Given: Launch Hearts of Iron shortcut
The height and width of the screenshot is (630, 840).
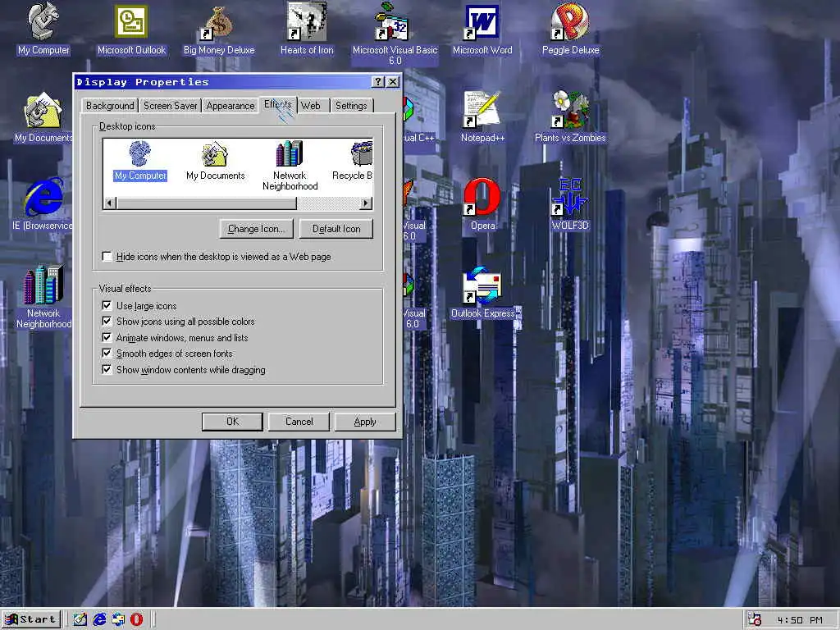Looking at the screenshot, I should [x=307, y=29].
